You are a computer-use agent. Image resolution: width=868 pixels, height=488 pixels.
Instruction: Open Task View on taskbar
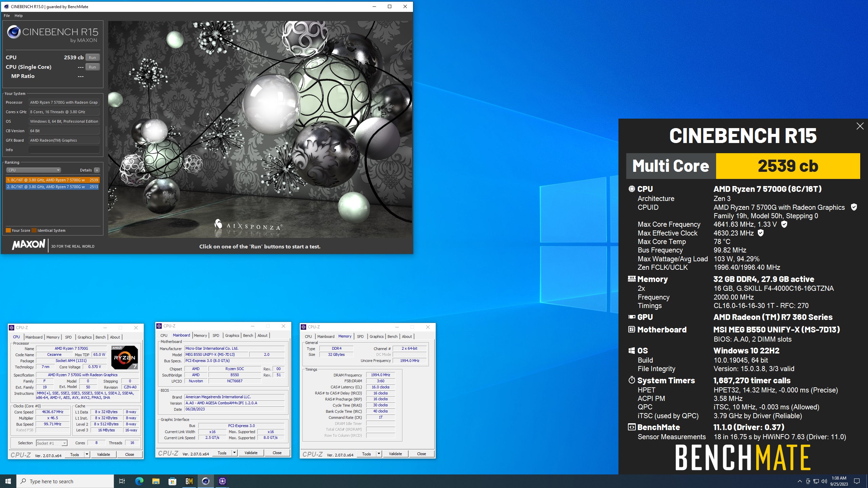(x=122, y=481)
